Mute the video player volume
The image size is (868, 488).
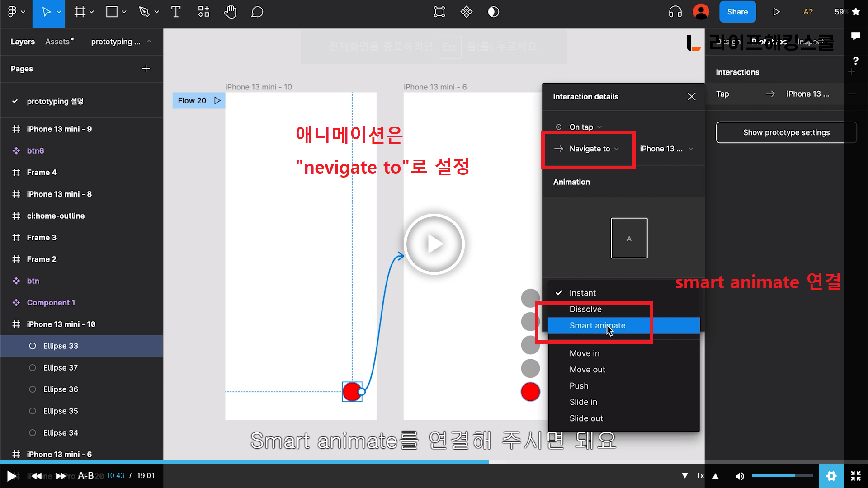click(740, 476)
